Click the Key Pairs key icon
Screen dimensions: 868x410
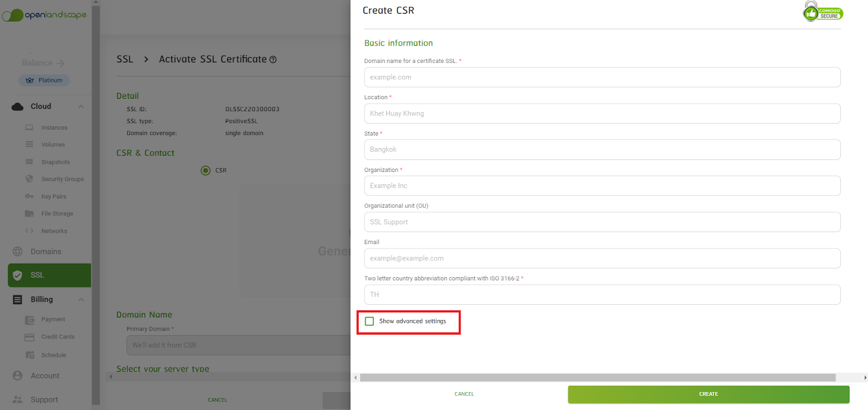(x=29, y=196)
